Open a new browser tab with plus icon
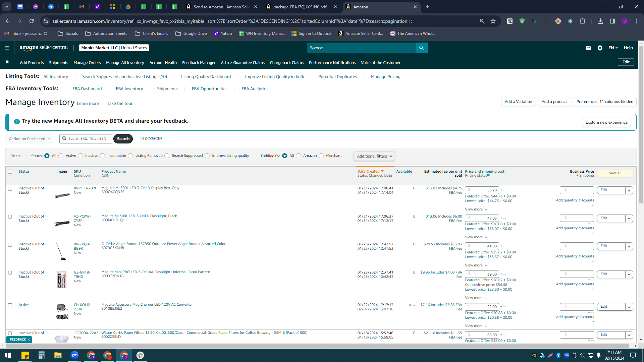This screenshot has height=362, width=644. [x=427, y=7]
